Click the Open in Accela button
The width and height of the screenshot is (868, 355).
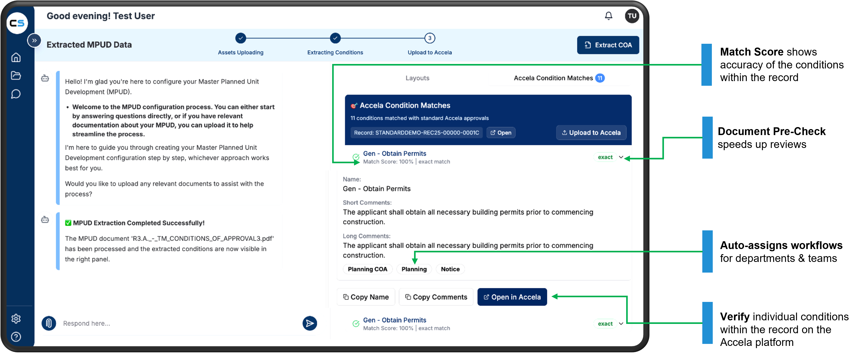512,297
